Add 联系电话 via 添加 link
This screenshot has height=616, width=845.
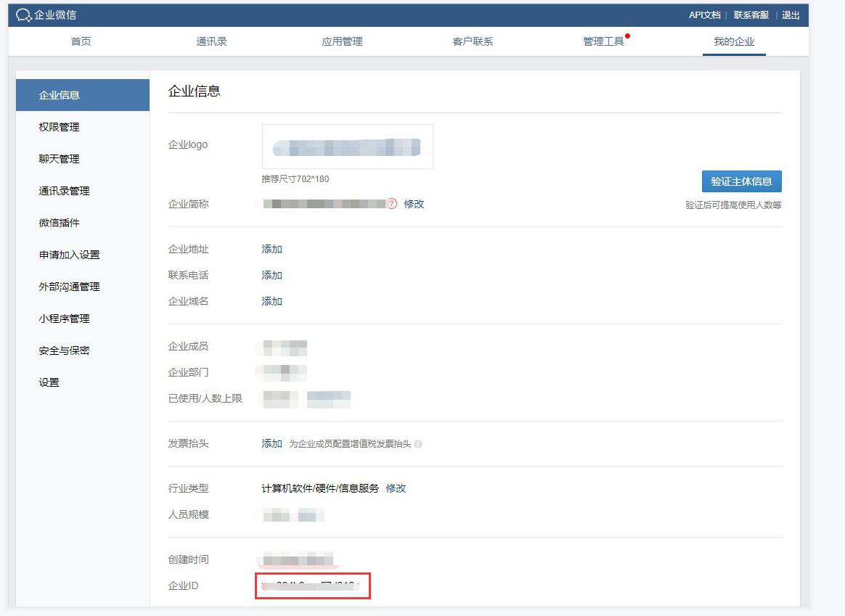272,275
